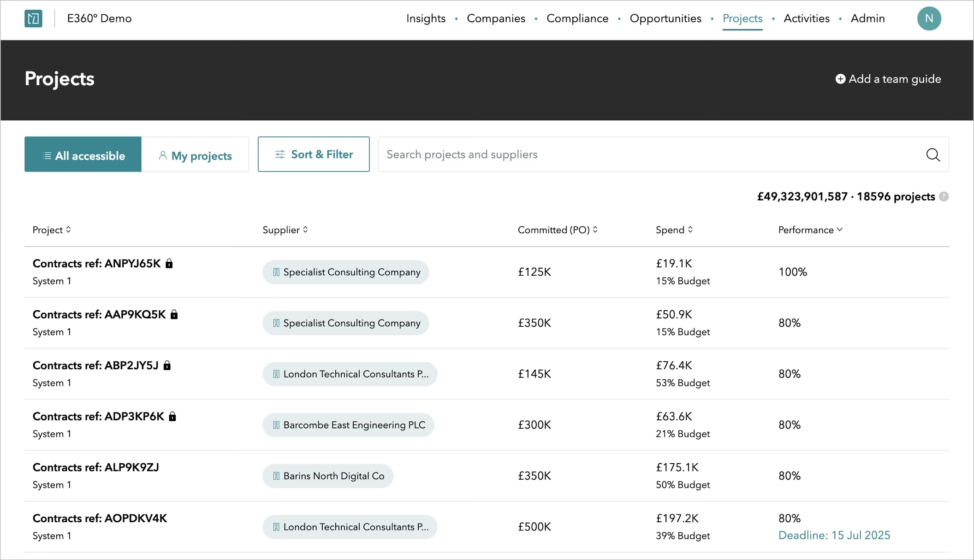This screenshot has height=560, width=974.
Task: Click the Deadline: 15 Jul 2025 link
Action: 834,535
